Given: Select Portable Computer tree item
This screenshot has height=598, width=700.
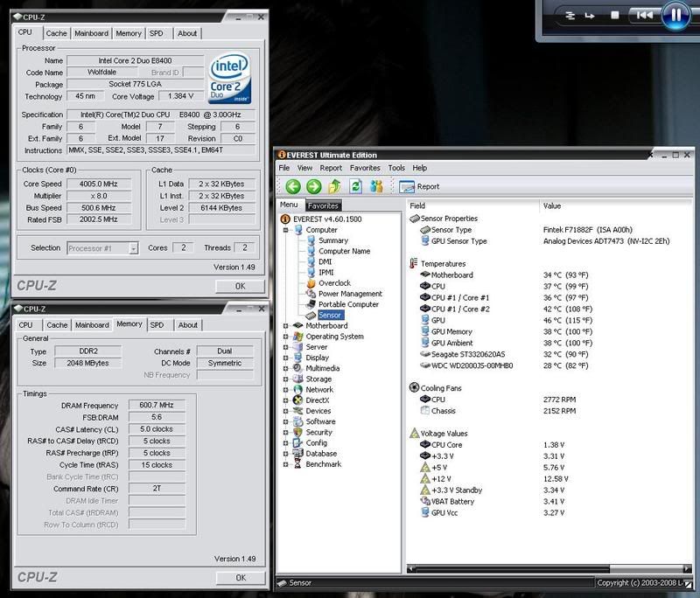Looking at the screenshot, I should click(x=348, y=304).
